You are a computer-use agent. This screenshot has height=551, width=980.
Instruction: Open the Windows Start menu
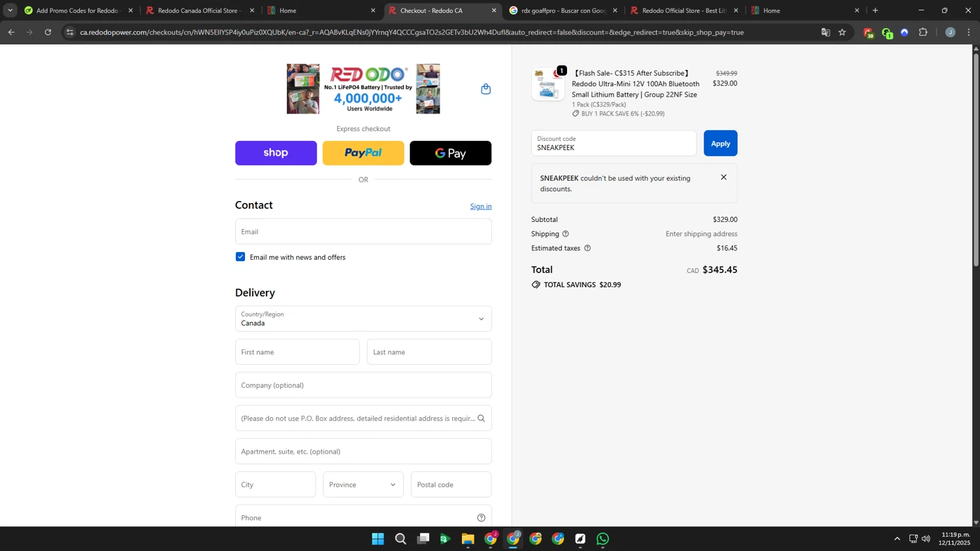pyautogui.click(x=378, y=539)
